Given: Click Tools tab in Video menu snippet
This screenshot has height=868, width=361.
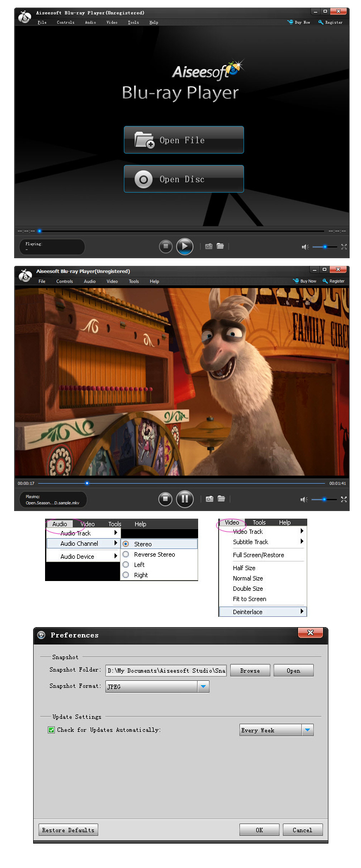Looking at the screenshot, I should coord(259,522).
